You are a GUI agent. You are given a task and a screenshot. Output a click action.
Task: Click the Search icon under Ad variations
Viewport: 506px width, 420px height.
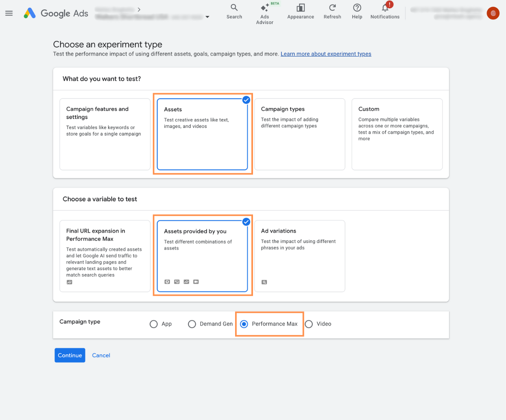tap(264, 282)
